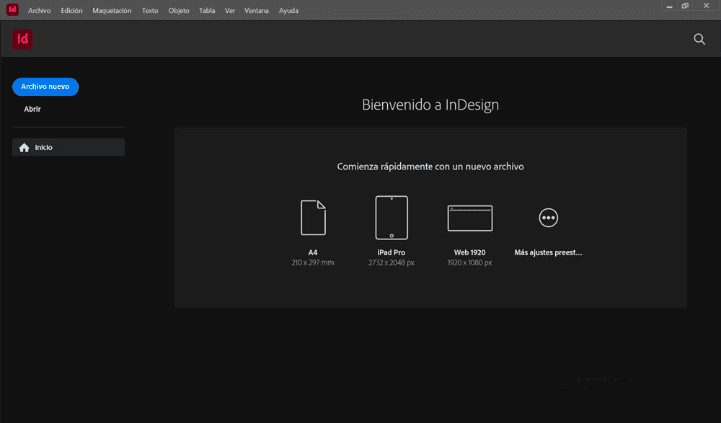Click the Archivo nuevo button
The width and height of the screenshot is (721, 423).
(x=46, y=87)
